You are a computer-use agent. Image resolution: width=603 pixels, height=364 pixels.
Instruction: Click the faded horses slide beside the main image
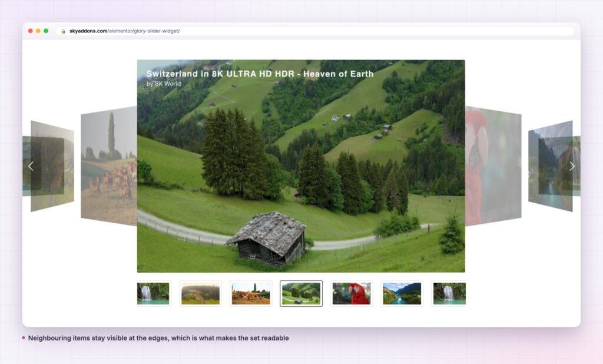tap(109, 166)
